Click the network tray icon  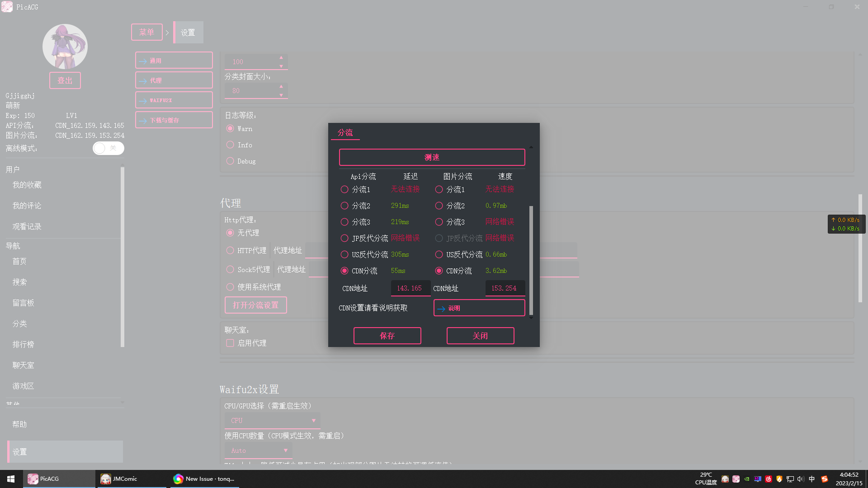pyautogui.click(x=790, y=479)
